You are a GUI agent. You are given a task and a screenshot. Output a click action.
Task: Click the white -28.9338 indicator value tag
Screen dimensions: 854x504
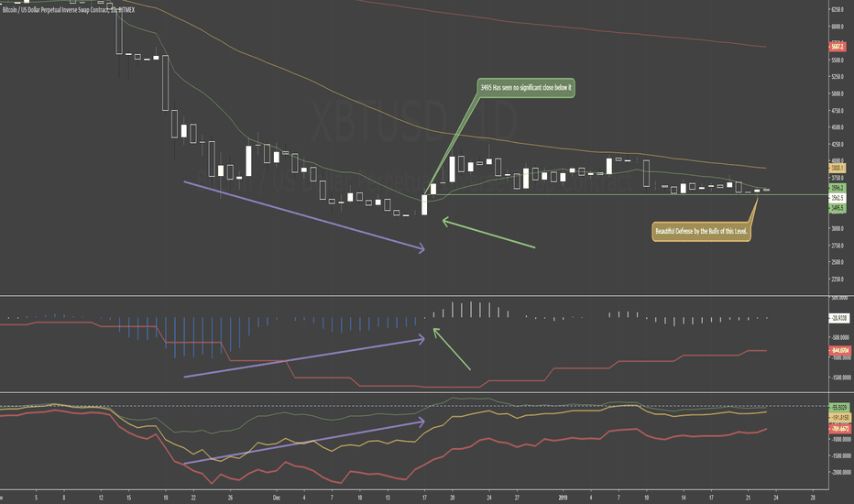coord(838,318)
